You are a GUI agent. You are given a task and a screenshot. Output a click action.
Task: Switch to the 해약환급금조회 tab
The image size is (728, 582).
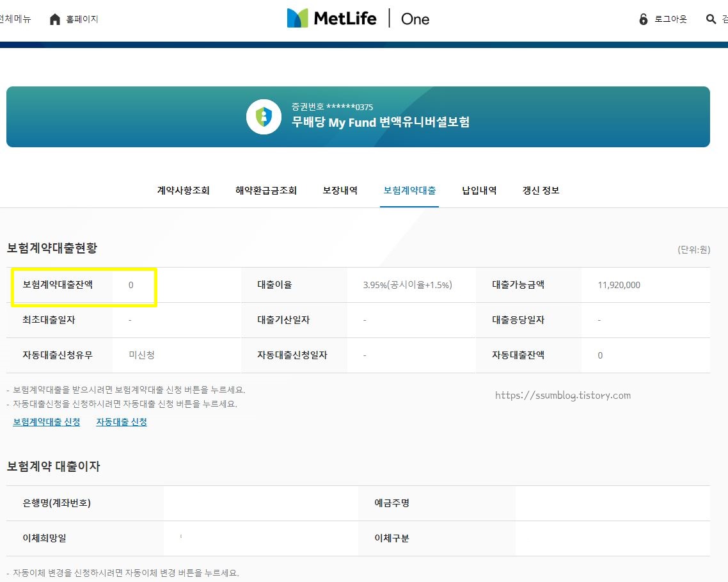pos(266,190)
